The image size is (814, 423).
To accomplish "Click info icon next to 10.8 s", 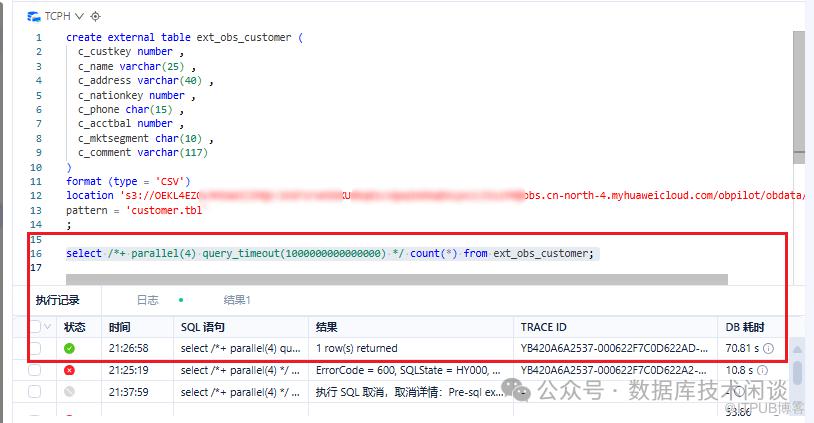I will [x=762, y=370].
